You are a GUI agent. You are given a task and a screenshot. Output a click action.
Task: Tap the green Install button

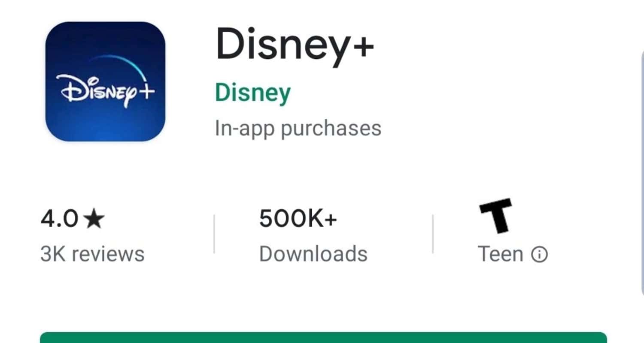click(323, 337)
